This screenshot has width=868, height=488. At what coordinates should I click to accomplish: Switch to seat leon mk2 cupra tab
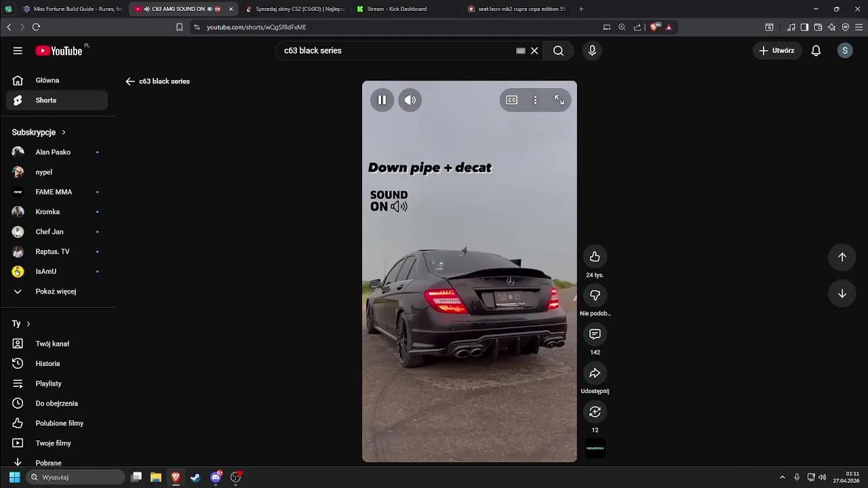pyautogui.click(x=517, y=9)
